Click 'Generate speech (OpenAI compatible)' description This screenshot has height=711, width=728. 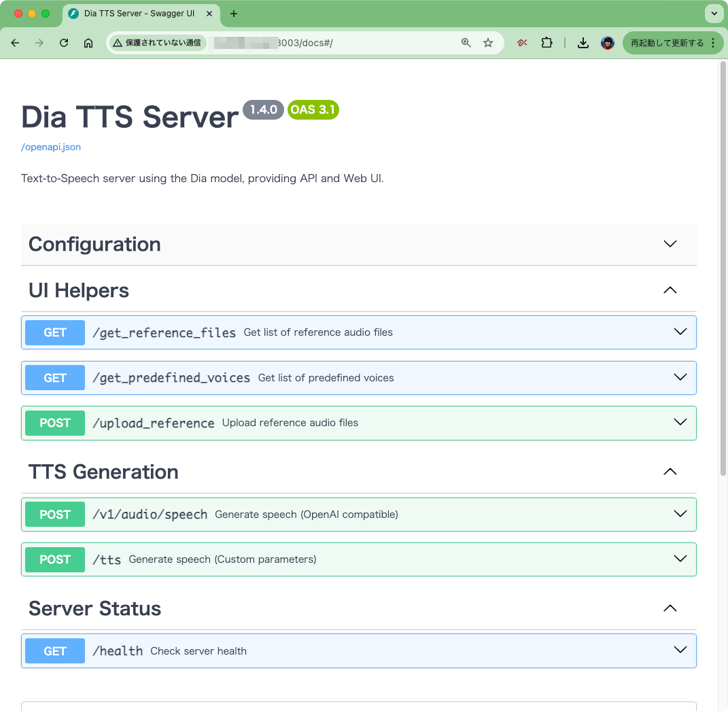click(x=307, y=515)
